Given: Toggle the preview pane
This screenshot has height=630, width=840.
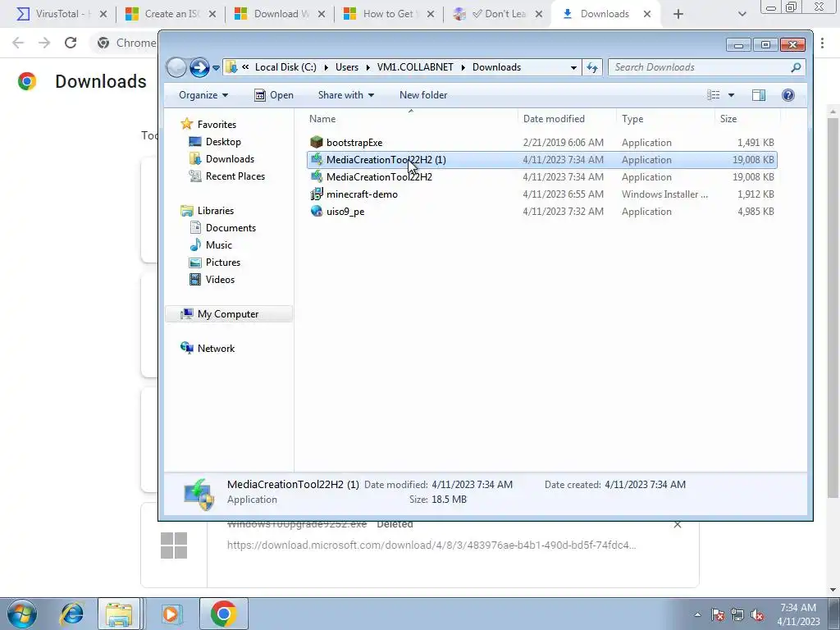Looking at the screenshot, I should [x=759, y=95].
